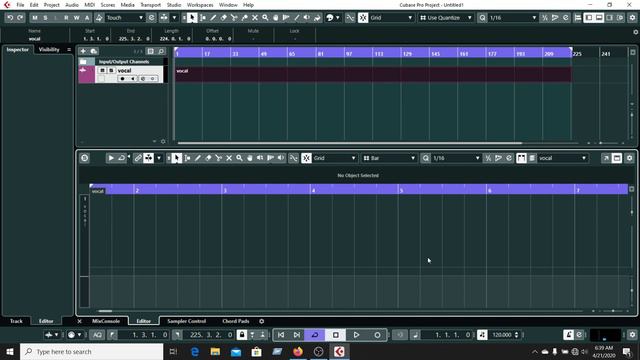Click the Redo arrow in the main toolbar
The height and width of the screenshot is (360, 640).
pyautogui.click(x=20, y=18)
